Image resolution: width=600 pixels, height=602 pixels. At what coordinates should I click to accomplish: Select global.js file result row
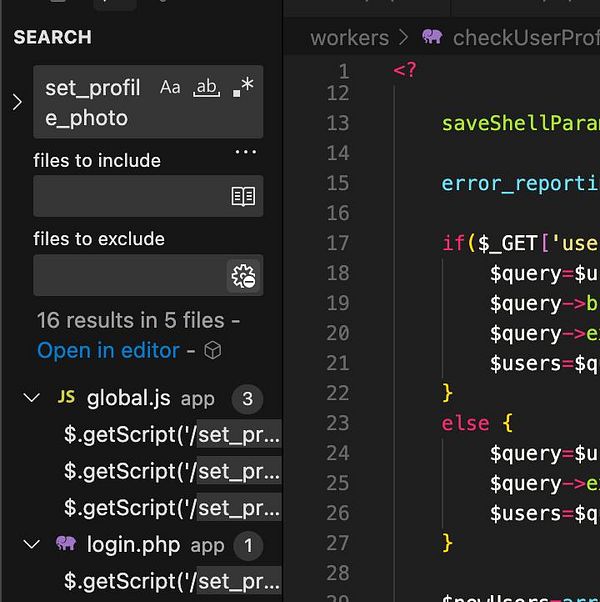[141, 399]
